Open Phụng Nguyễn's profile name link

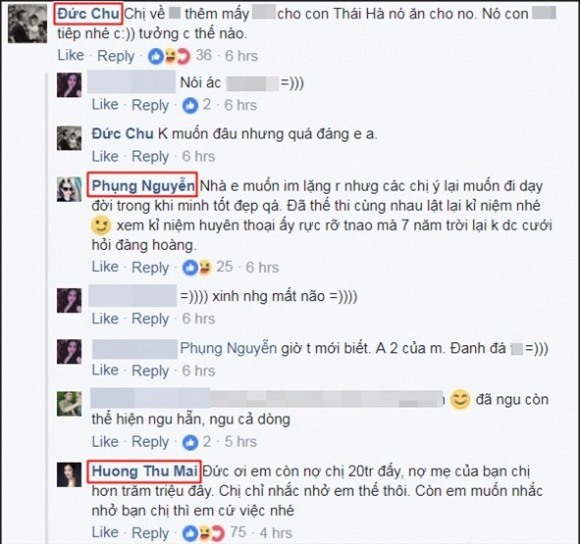pos(143,186)
